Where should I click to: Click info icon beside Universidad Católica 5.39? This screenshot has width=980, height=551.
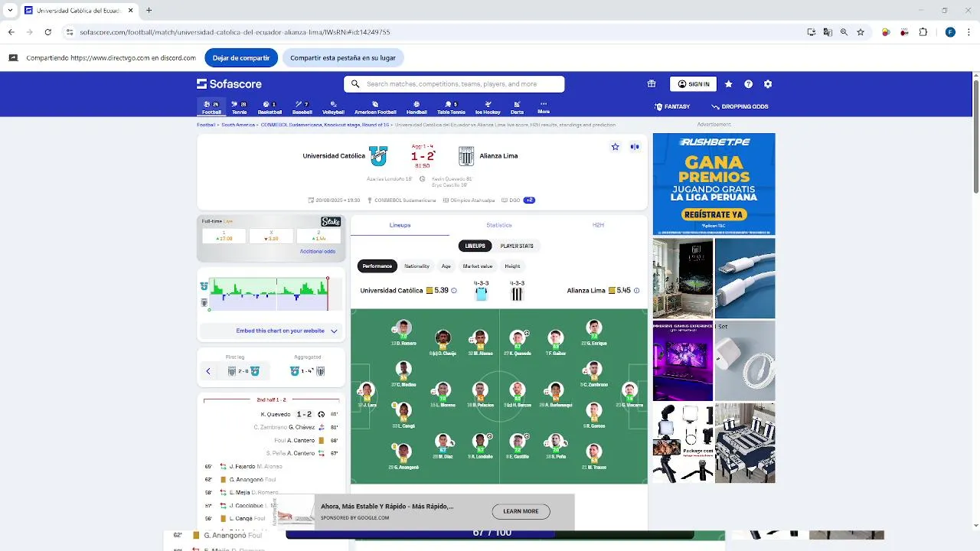[454, 291]
